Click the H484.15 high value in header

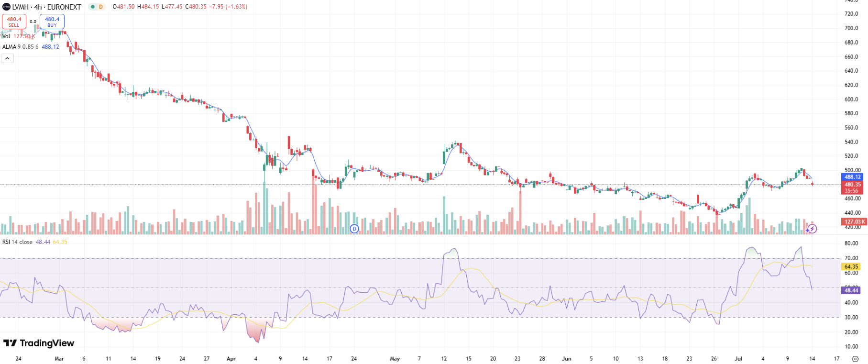pos(148,7)
